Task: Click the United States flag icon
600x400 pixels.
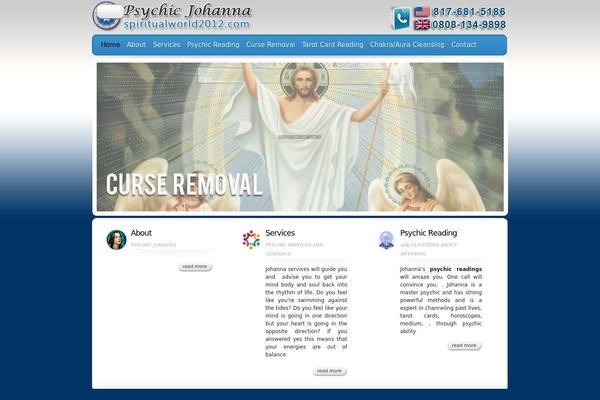Action: 422,12
